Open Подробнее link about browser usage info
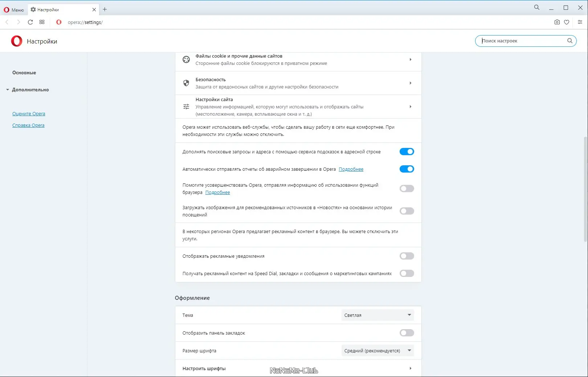 click(218, 192)
